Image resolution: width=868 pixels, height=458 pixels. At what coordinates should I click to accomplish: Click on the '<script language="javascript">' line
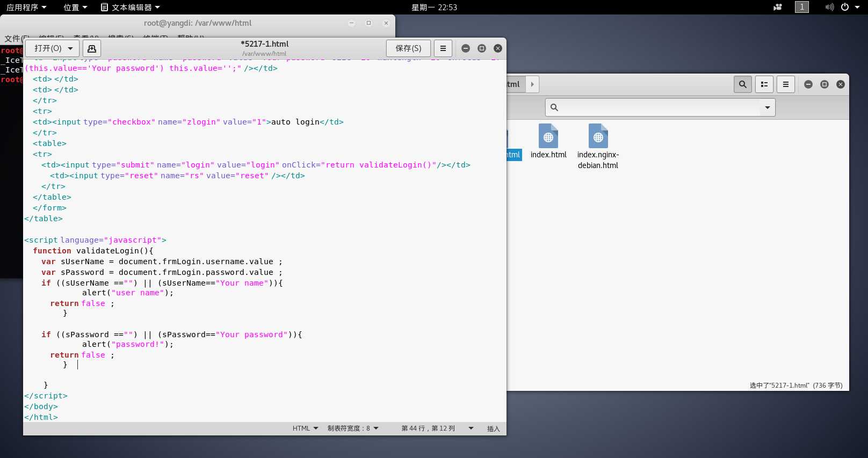point(95,240)
